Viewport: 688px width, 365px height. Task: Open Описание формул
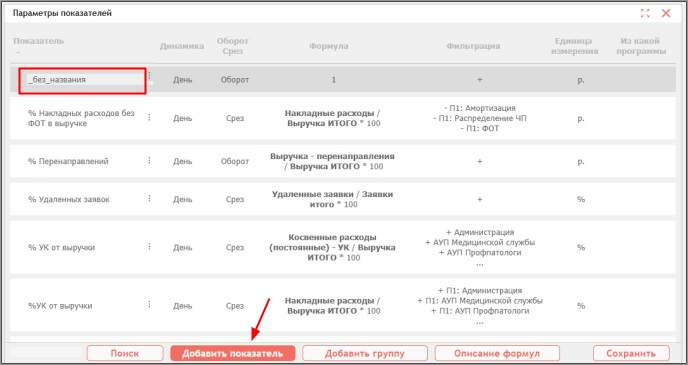(497, 353)
